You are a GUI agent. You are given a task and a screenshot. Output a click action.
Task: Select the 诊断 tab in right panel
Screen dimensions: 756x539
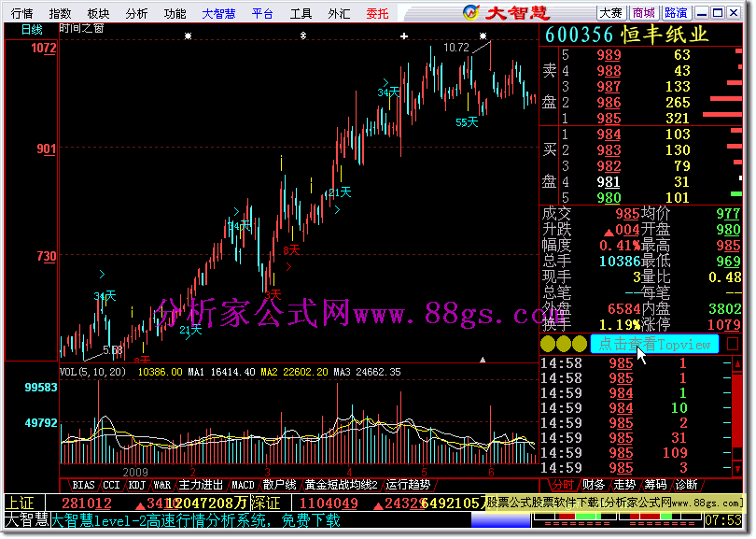click(686, 485)
